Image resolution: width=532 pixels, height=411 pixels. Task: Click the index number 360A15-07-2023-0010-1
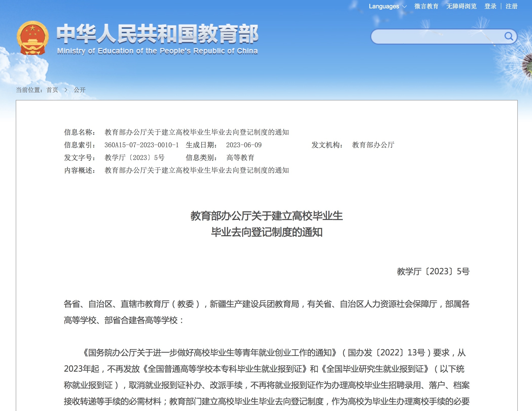141,145
